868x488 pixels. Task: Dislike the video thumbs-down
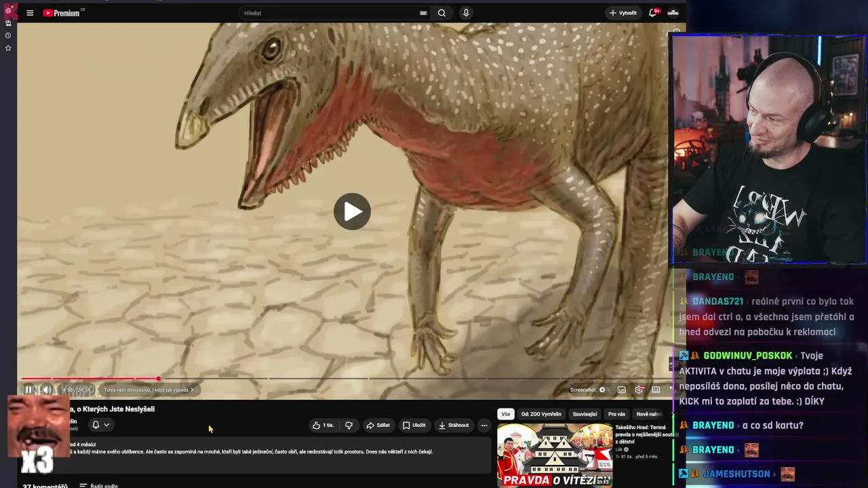click(x=349, y=425)
